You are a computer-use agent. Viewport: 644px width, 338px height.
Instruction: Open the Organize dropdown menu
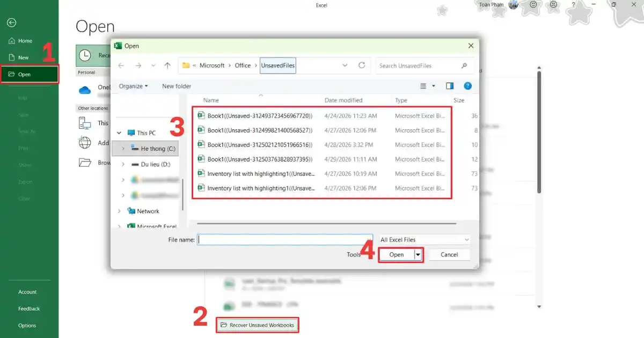[134, 86]
